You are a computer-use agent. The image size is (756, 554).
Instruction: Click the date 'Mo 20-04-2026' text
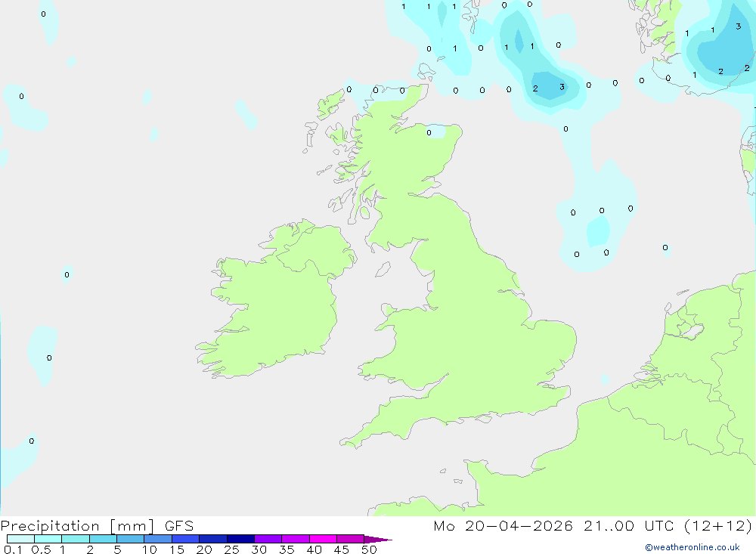[503, 526]
